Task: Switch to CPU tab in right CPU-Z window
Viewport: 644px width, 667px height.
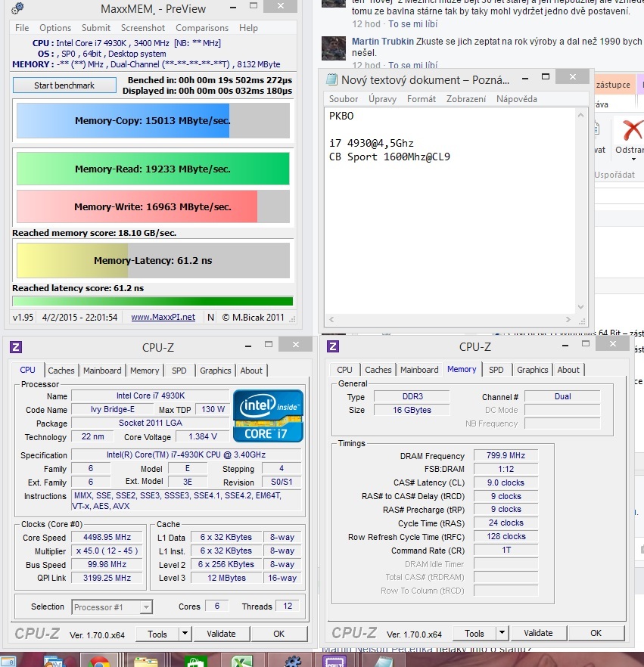Action: tap(344, 370)
